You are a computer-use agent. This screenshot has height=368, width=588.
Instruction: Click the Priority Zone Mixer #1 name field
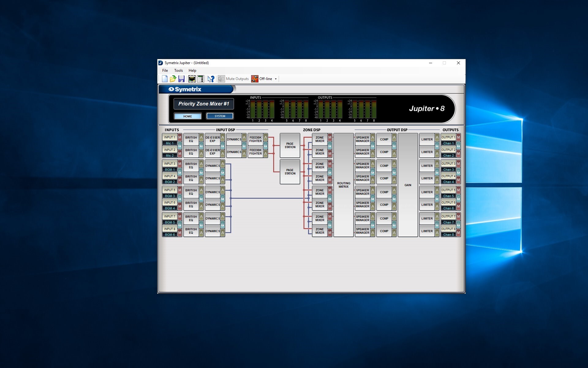click(204, 104)
